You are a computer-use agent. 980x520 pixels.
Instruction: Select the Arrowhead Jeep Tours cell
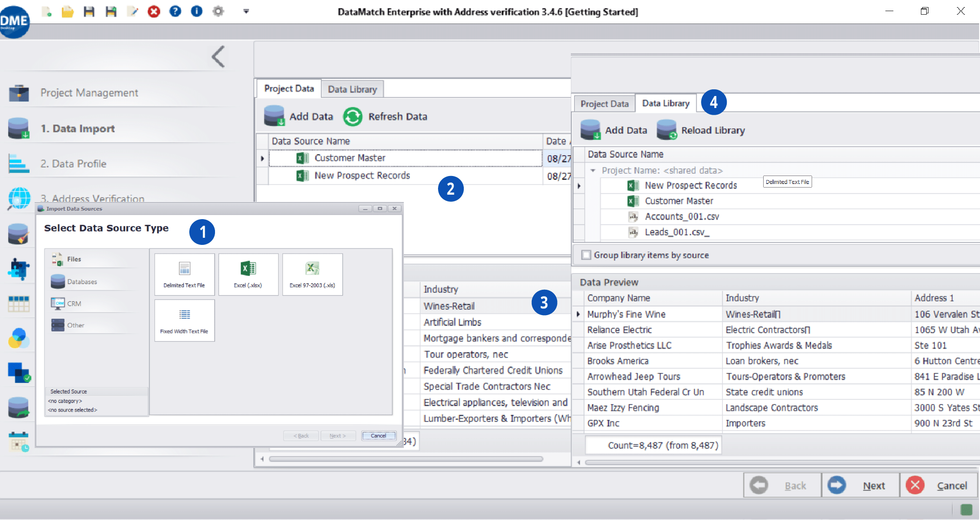(653, 376)
